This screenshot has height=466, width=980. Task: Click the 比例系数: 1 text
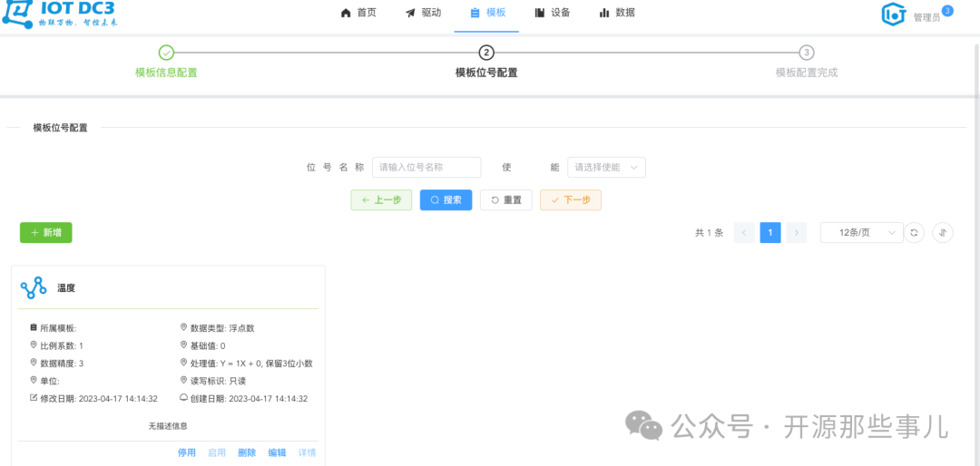click(62, 345)
